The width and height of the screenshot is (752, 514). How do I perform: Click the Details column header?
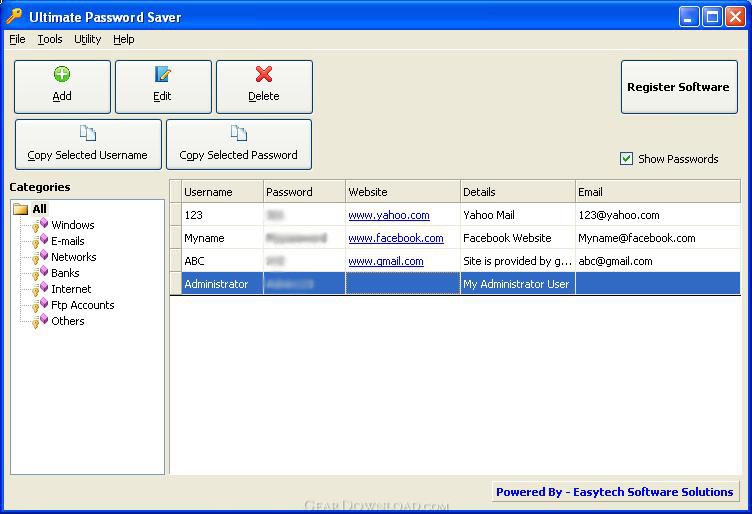[518, 192]
